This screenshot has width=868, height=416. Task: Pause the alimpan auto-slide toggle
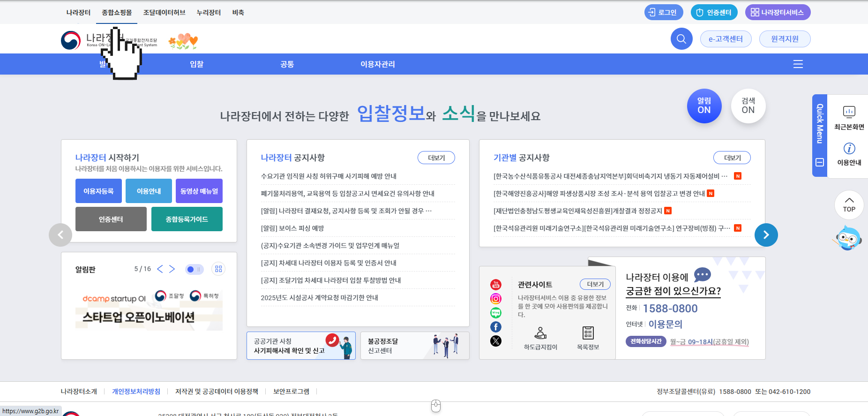194,269
